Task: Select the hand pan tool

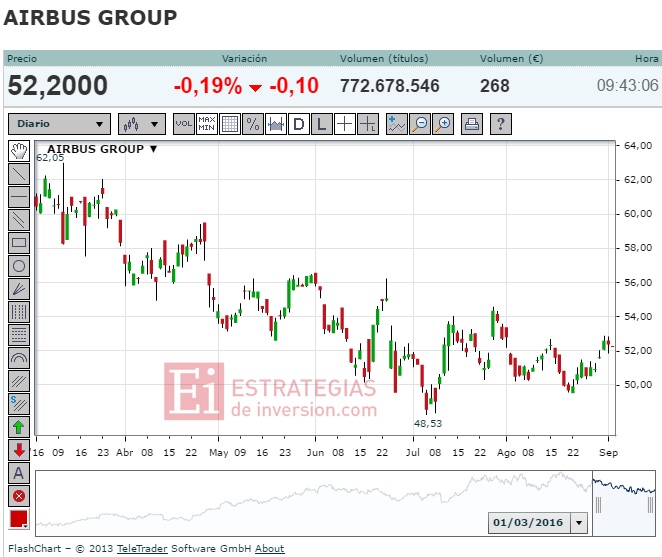Action: [19, 151]
